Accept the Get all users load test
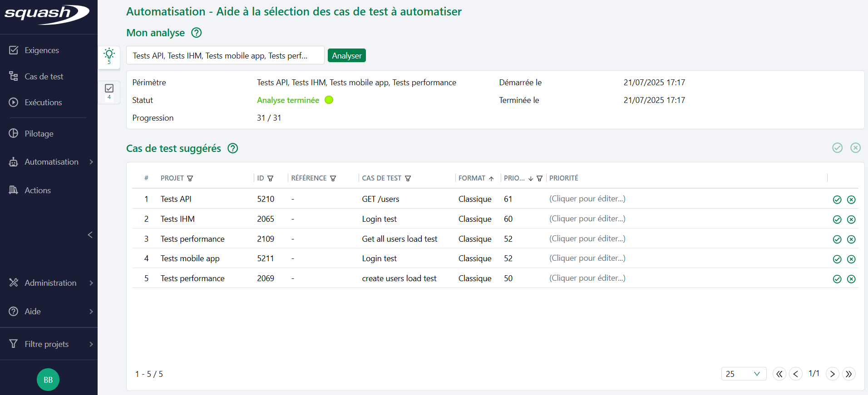 tap(838, 239)
